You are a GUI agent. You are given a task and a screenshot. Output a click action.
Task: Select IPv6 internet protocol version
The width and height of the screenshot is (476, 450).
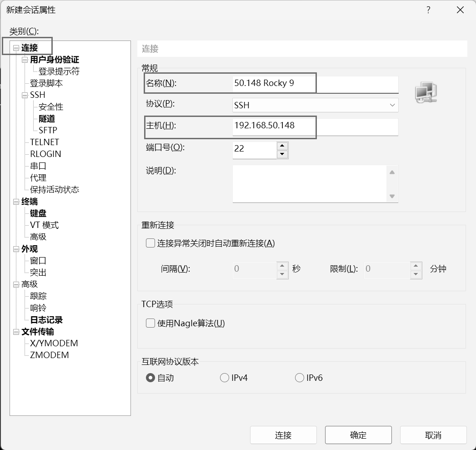(x=300, y=378)
